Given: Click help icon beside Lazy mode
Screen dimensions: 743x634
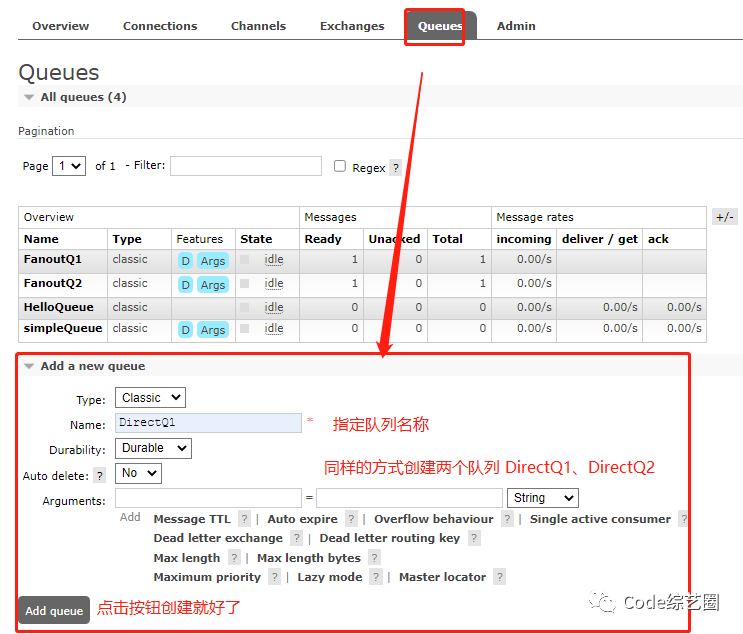Looking at the screenshot, I should tap(376, 577).
